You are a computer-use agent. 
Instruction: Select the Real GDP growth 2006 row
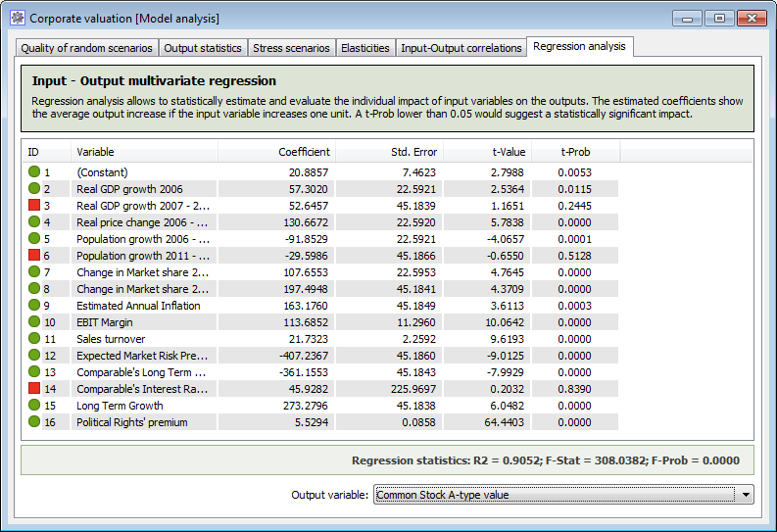320,189
